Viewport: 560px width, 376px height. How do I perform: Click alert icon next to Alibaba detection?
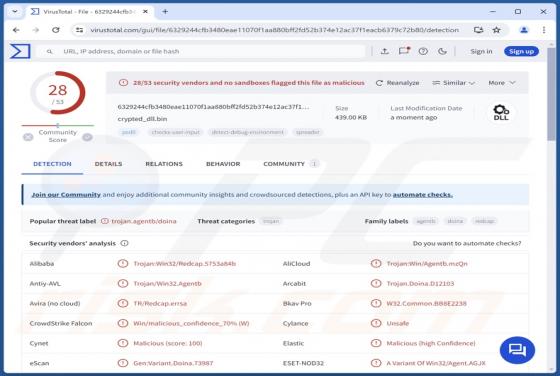[123, 264]
